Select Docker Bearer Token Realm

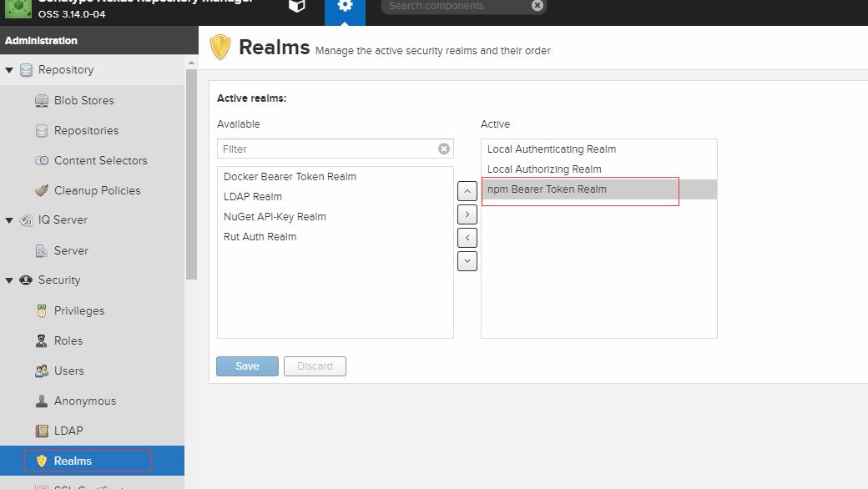pyautogui.click(x=335, y=177)
